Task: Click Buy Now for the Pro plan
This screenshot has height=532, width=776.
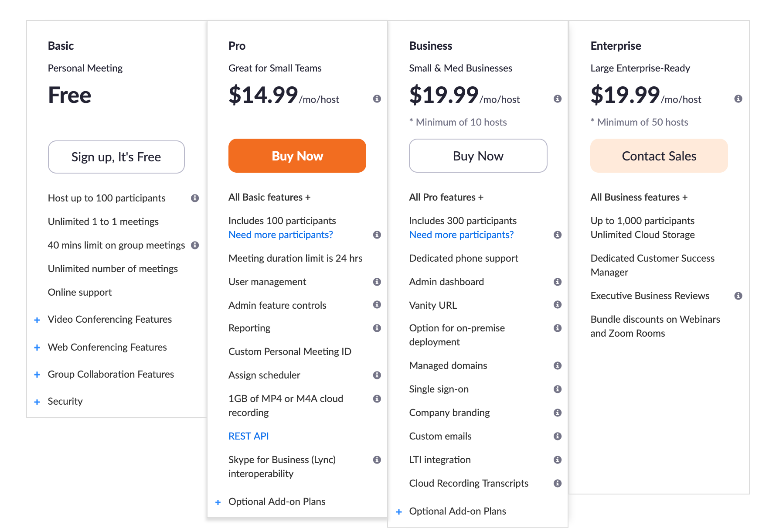Action: (297, 156)
